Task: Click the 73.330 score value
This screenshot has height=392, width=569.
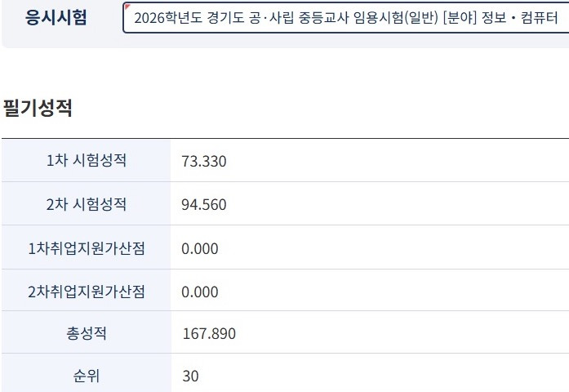Action: (203, 162)
